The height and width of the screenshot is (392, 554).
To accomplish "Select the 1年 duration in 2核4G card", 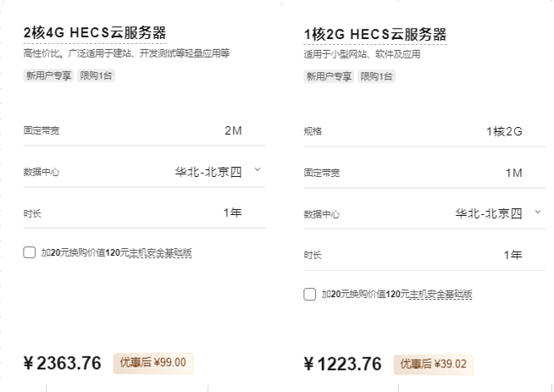I will coord(232,213).
